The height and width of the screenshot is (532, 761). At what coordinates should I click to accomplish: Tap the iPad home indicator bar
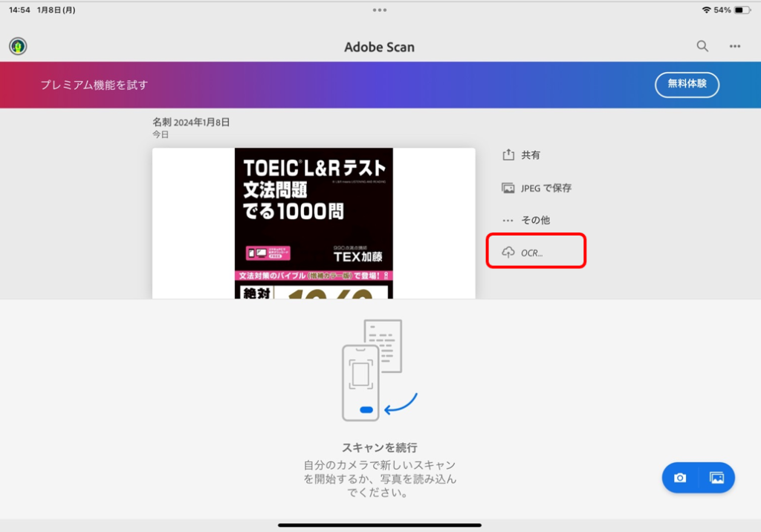[x=380, y=525]
